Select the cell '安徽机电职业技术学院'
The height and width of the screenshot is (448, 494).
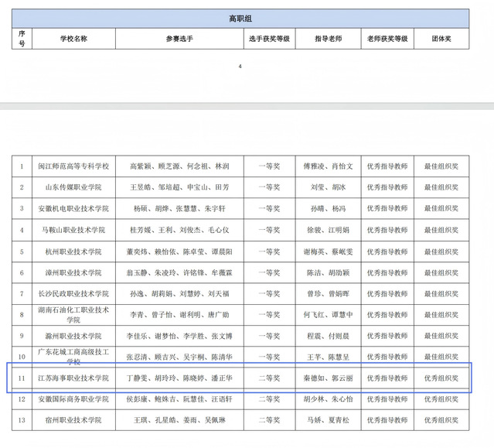(73, 208)
